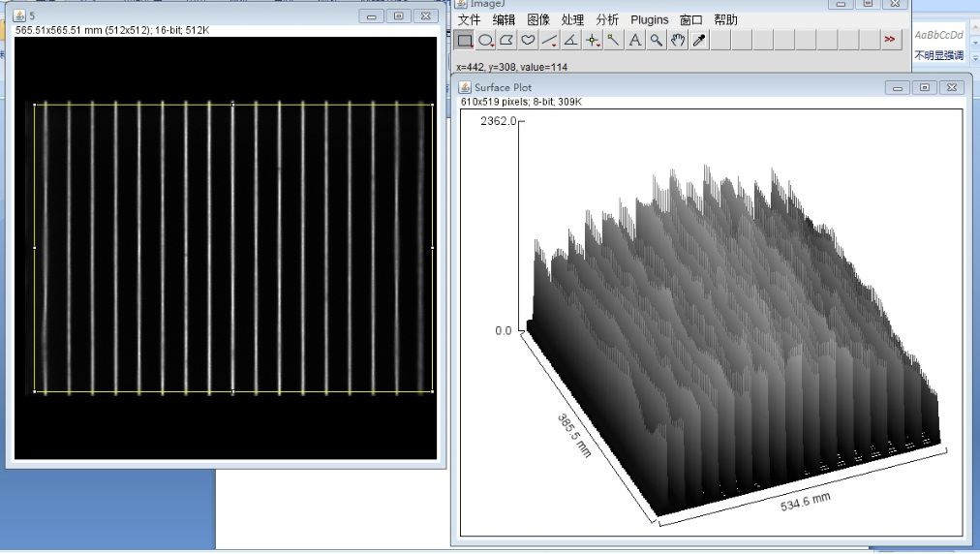Image resolution: width=980 pixels, height=554 pixels.
Task: Open the Plugins menu
Action: tap(649, 19)
